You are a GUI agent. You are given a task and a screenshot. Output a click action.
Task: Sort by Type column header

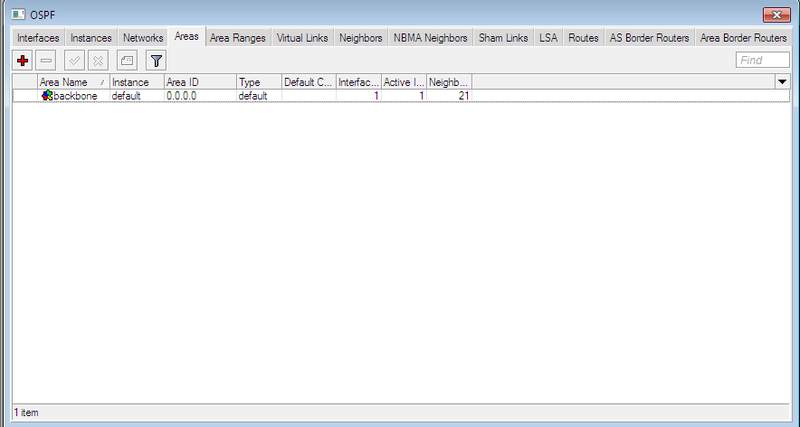259,82
